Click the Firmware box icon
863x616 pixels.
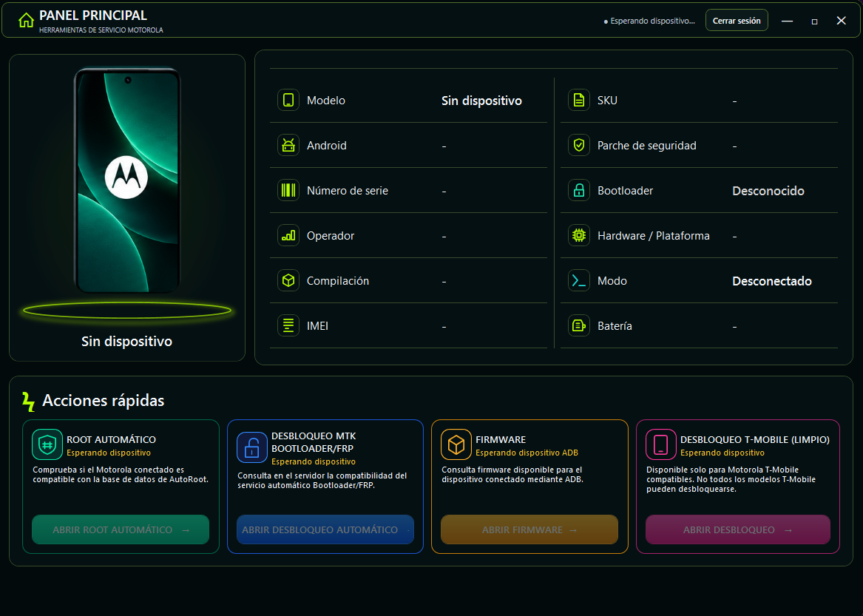456,444
